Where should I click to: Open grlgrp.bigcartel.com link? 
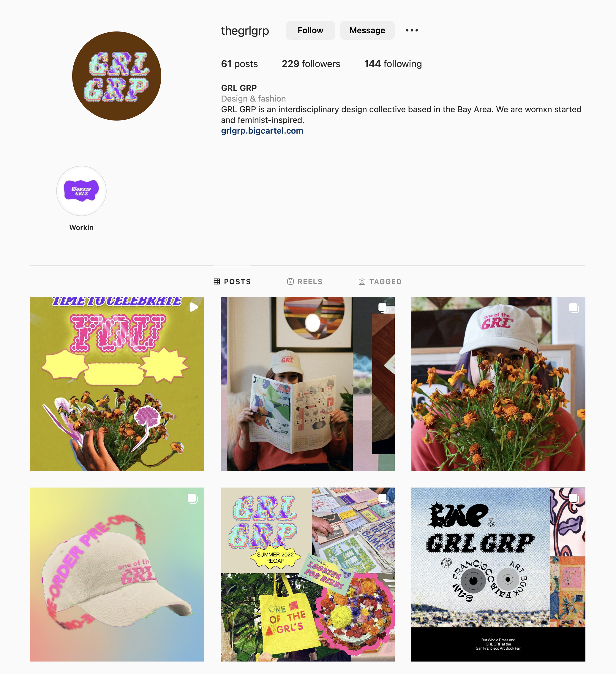[262, 131]
